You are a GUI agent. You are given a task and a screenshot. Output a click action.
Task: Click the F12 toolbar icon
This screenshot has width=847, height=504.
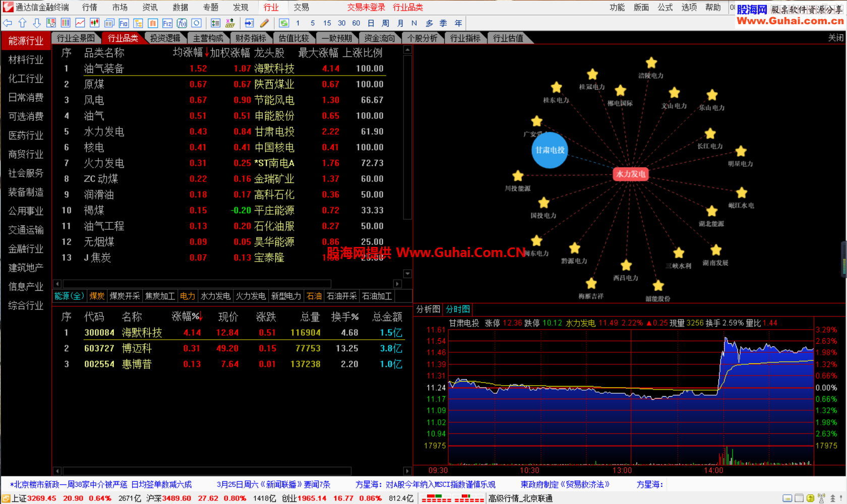point(167,23)
